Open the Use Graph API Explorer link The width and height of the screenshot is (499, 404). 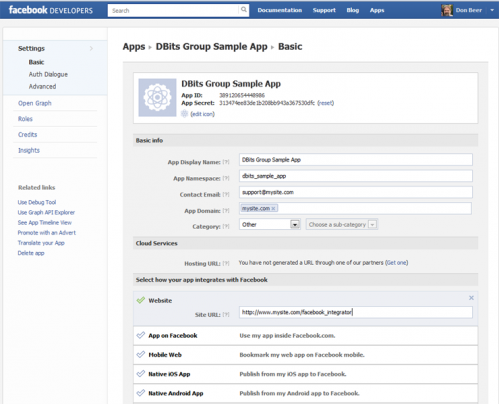pos(46,212)
